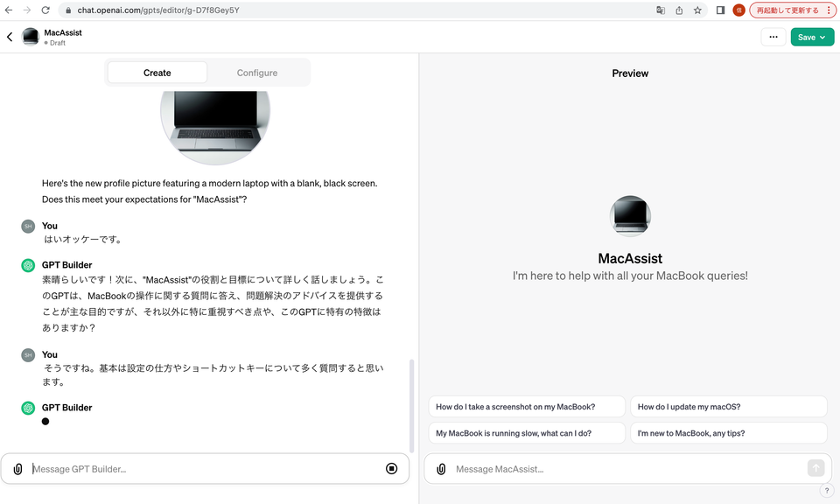Choose "How do I take a screenshot on my MacBook?"

point(527,407)
